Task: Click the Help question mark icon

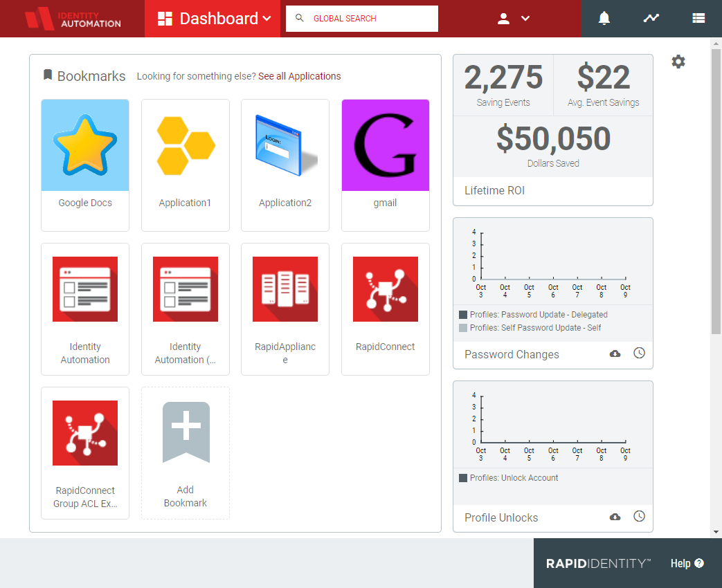Action: click(x=699, y=563)
